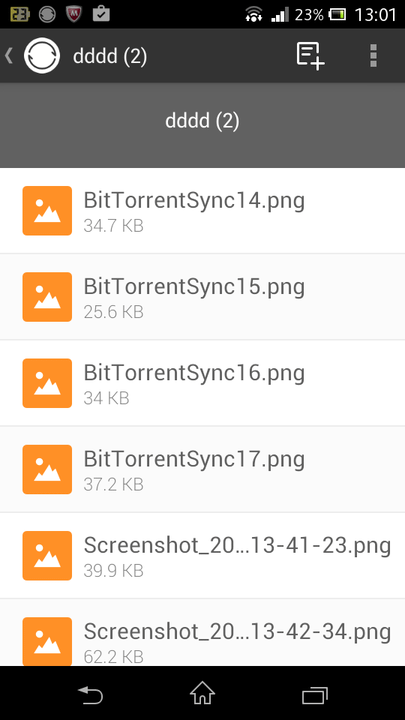The height and width of the screenshot is (720, 405).
Task: Open the three-dot overflow menu
Action: [x=373, y=56]
